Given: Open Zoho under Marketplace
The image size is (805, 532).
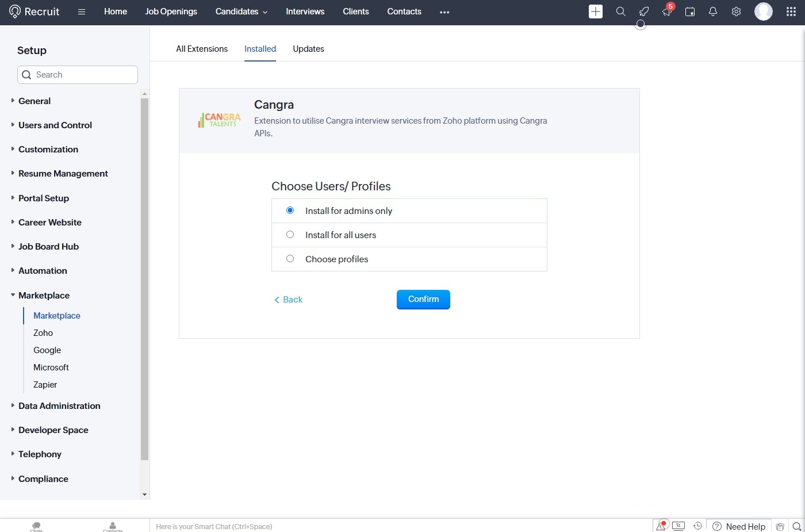Looking at the screenshot, I should [x=43, y=333].
